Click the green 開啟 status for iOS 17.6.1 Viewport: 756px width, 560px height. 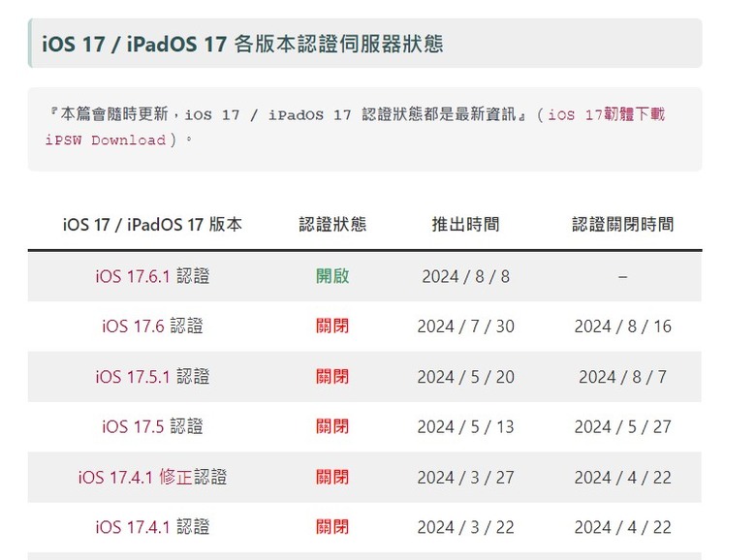coord(332,277)
